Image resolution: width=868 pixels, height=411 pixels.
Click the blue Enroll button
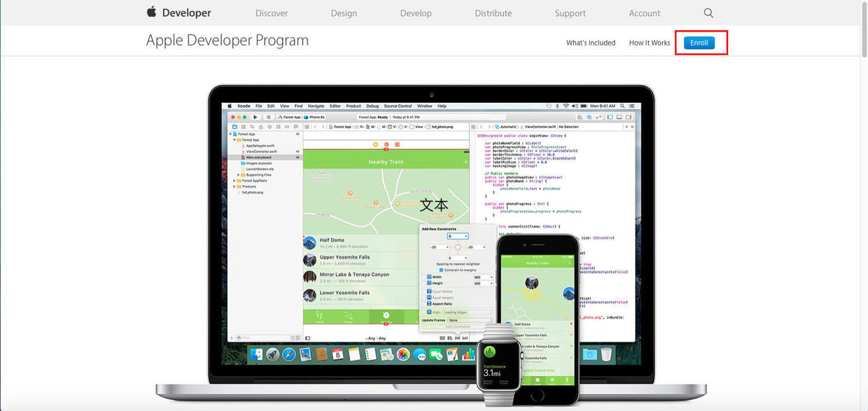[699, 43]
